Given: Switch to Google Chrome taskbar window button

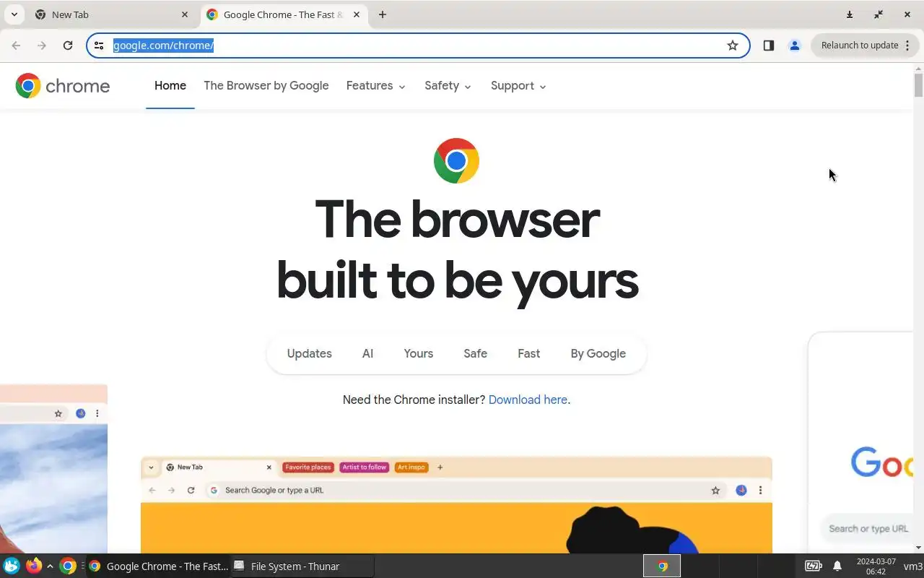Looking at the screenshot, I should click(157, 566).
